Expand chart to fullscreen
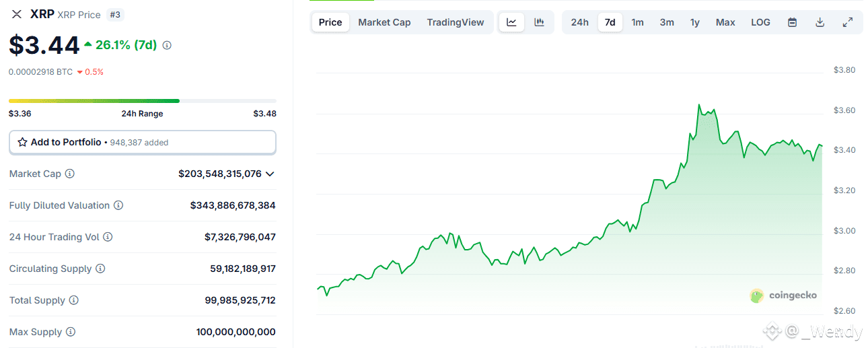This screenshot has width=868, height=348. coord(848,22)
